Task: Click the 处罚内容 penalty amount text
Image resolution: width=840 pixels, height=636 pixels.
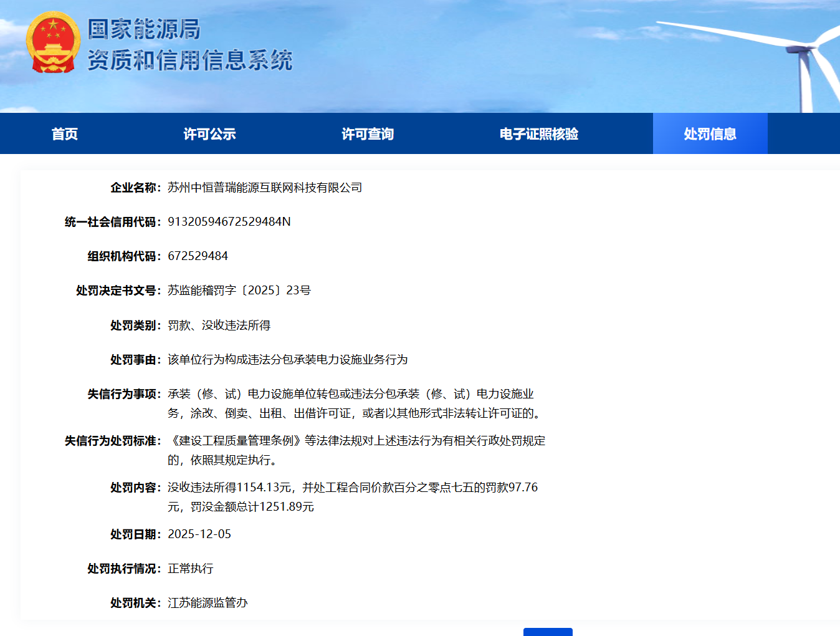Action: (x=352, y=488)
